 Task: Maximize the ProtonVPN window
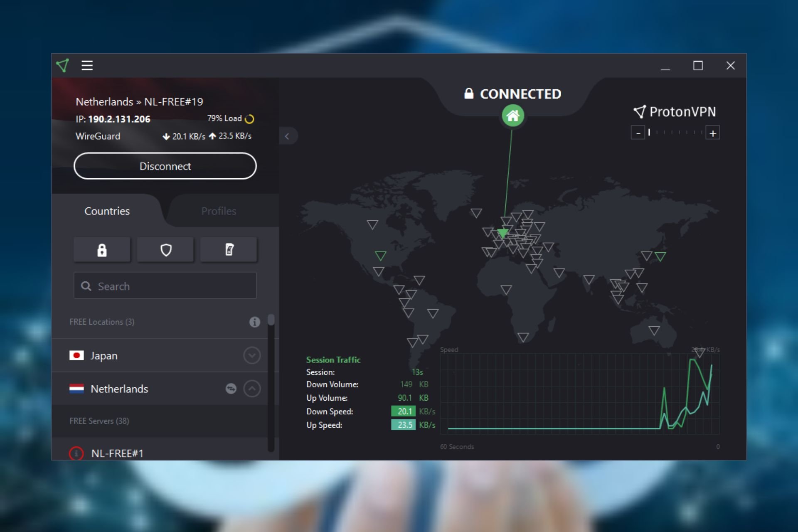click(698, 66)
